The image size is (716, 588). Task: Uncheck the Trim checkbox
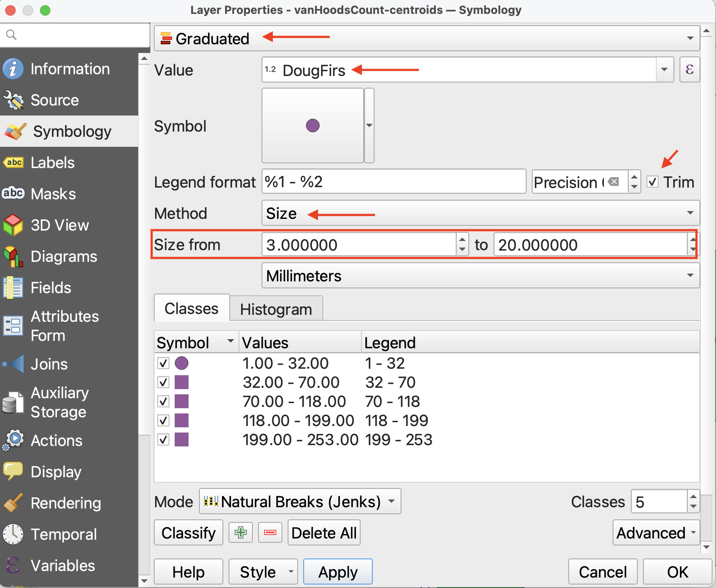pos(653,182)
